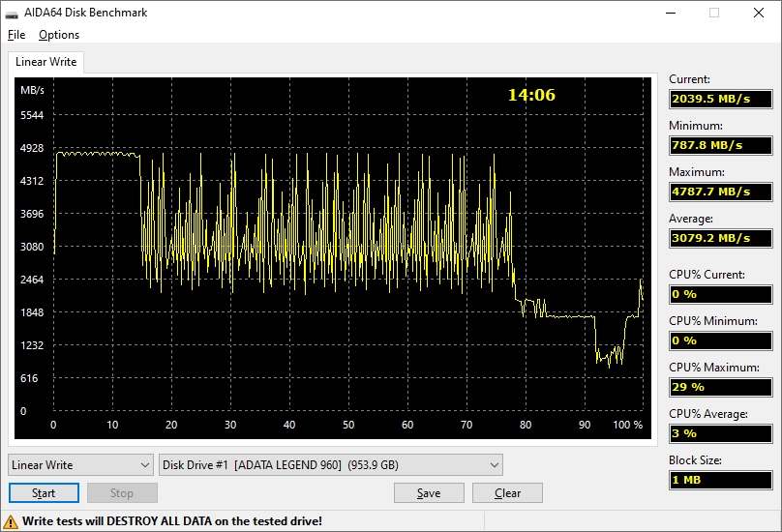Open the Disk Drive #1 ADATA LEGEND selector
The width and height of the screenshot is (782, 532).
[x=331, y=465]
